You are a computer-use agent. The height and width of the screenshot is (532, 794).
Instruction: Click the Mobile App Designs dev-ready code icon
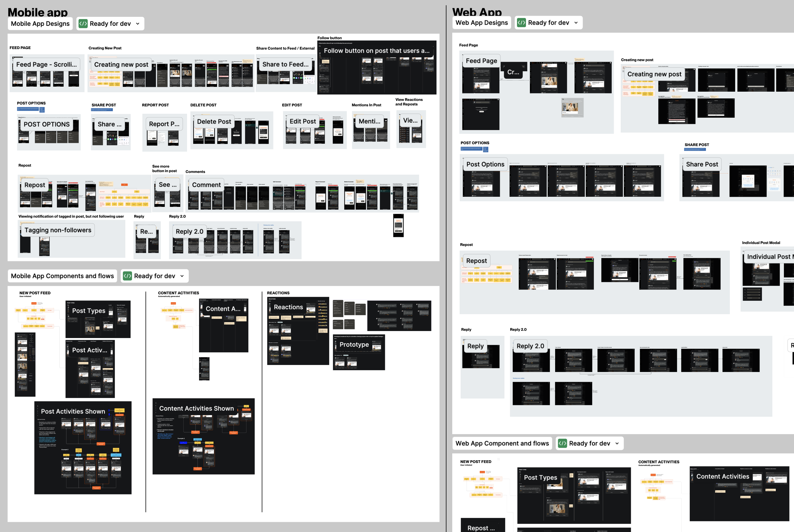pyautogui.click(x=83, y=24)
